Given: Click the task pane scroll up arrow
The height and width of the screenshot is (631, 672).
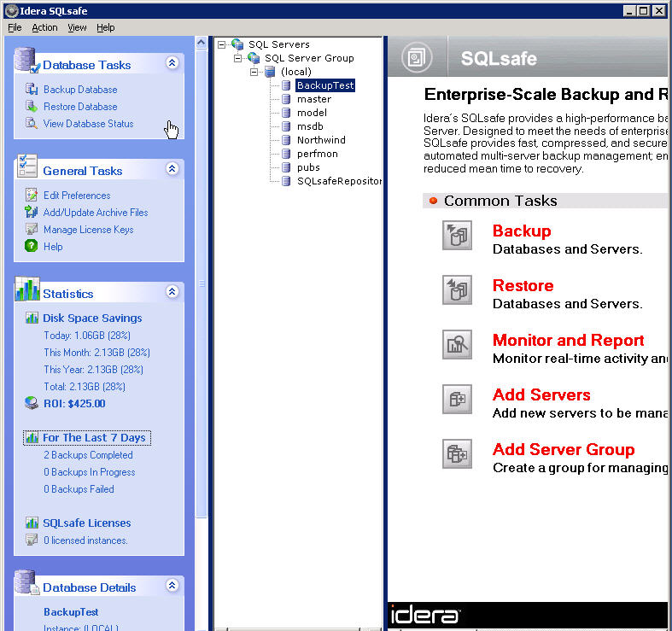Looking at the screenshot, I should click(x=202, y=43).
